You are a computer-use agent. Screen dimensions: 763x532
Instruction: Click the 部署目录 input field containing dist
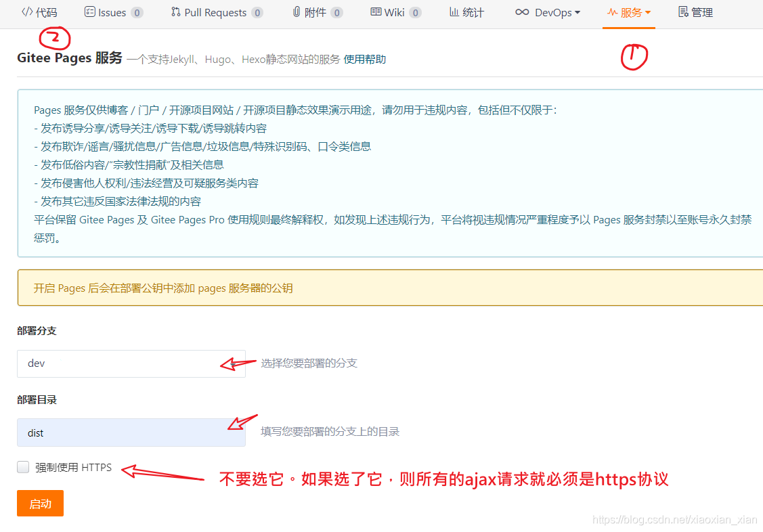(131, 433)
